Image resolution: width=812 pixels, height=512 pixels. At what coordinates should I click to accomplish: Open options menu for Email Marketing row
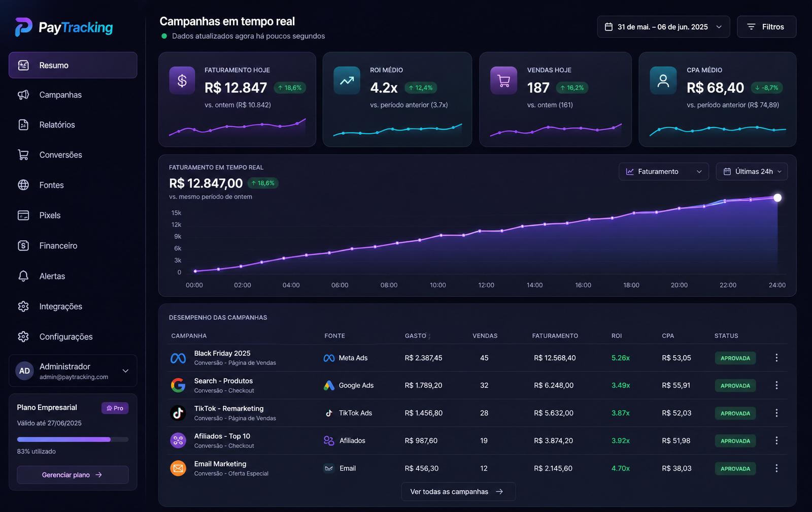tap(776, 468)
